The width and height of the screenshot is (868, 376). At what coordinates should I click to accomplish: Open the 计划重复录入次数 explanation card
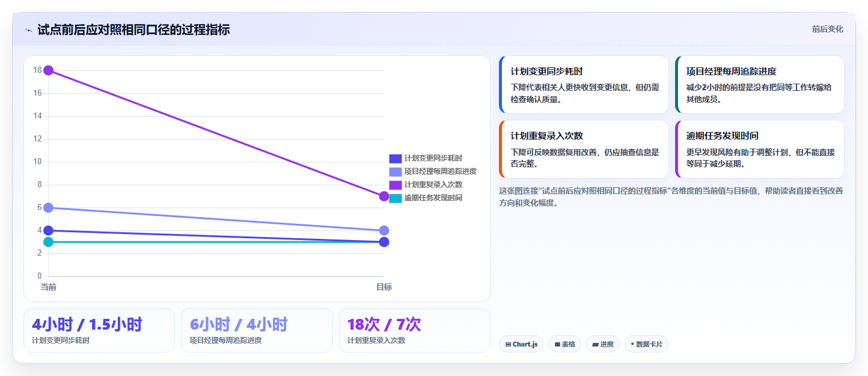point(584,149)
